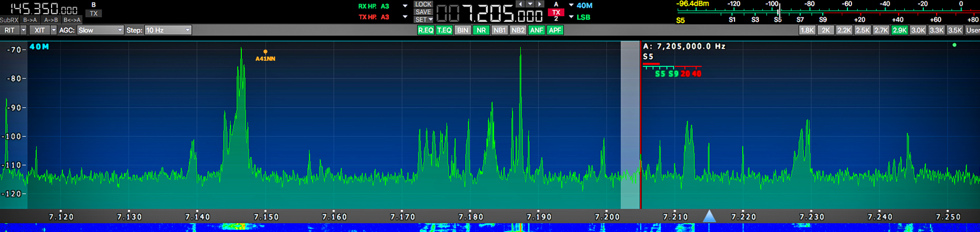Click the LOCK button

point(423,4)
